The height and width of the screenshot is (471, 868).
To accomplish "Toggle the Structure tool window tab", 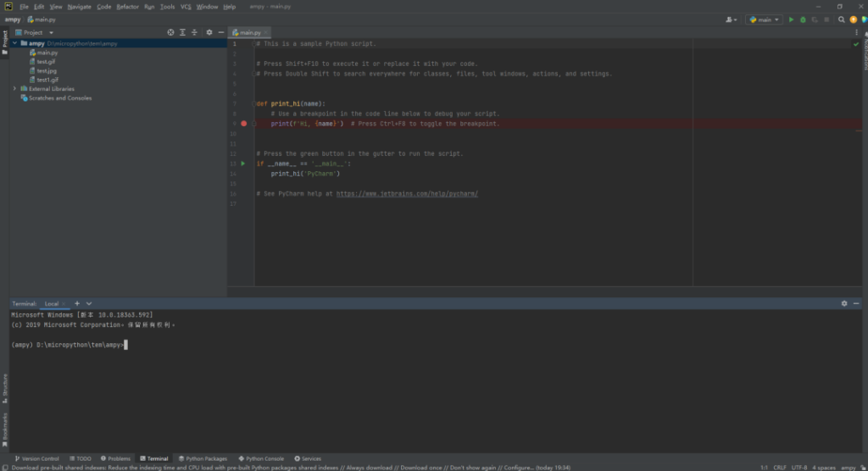I will click(x=4, y=386).
